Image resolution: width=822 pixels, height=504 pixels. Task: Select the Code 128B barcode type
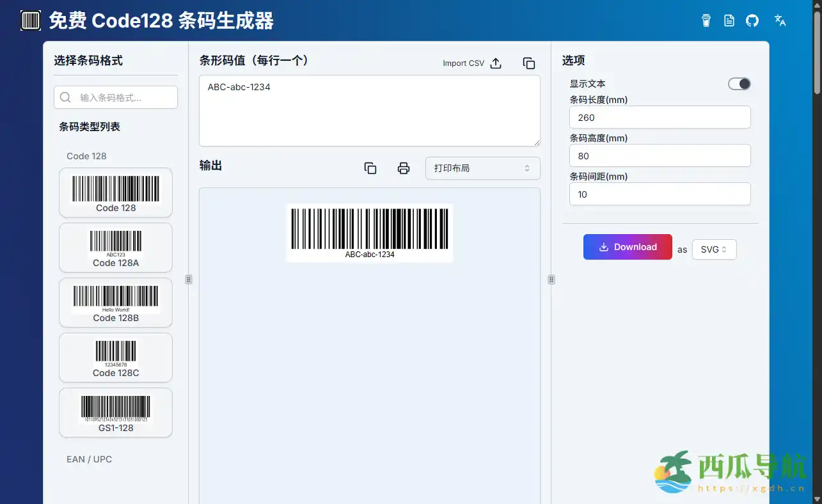[x=116, y=303]
